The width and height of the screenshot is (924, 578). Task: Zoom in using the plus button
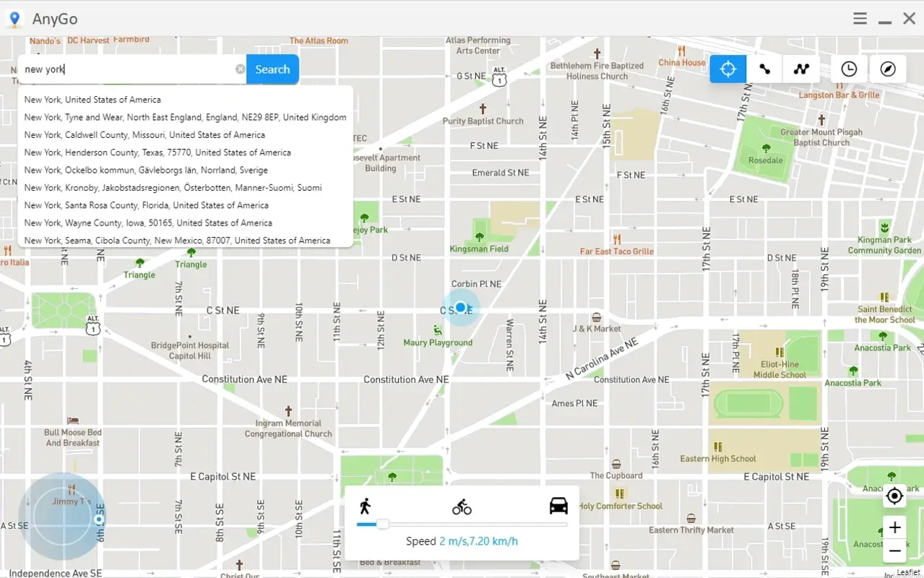coord(894,527)
